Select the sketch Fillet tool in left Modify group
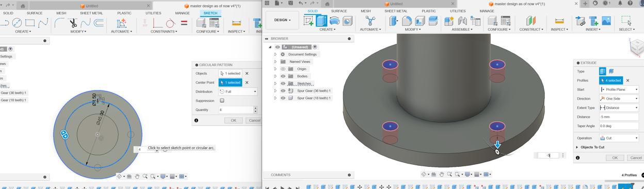 59,23
